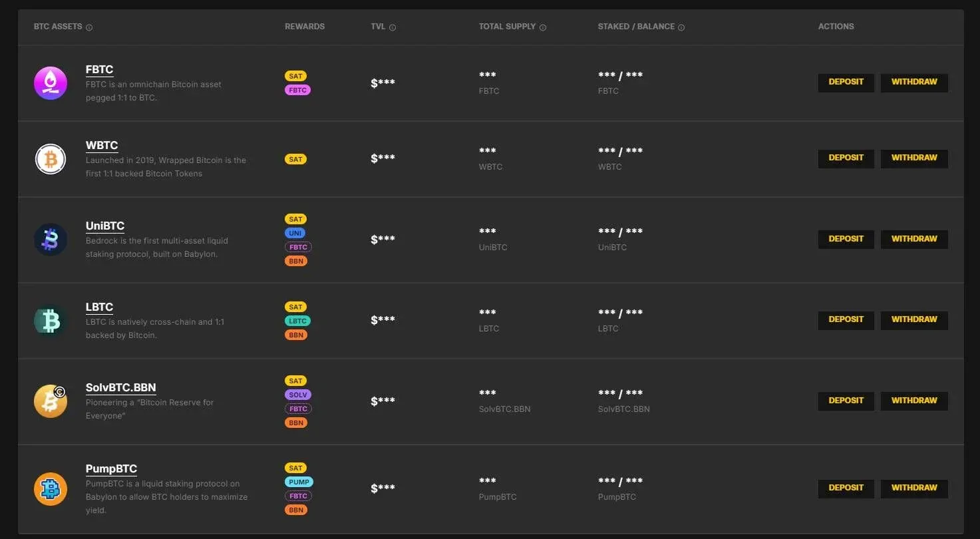This screenshot has width=980, height=539.
Task: Click the PUMP reward badge for PumpBTC
Action: coord(298,482)
